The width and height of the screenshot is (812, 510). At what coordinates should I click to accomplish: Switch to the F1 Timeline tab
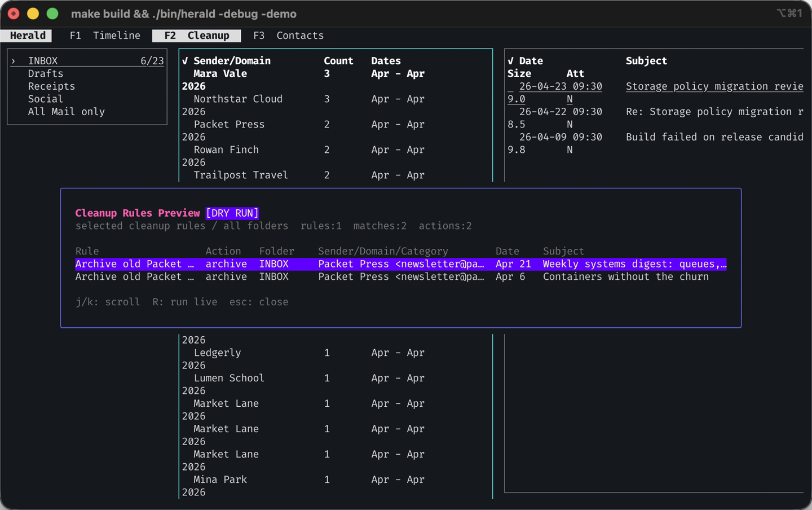point(105,36)
